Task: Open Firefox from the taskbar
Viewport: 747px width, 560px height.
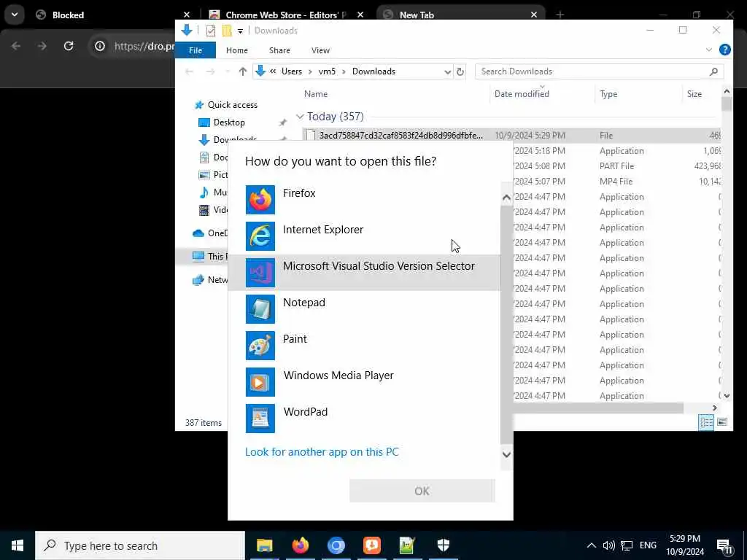Action: (300, 545)
